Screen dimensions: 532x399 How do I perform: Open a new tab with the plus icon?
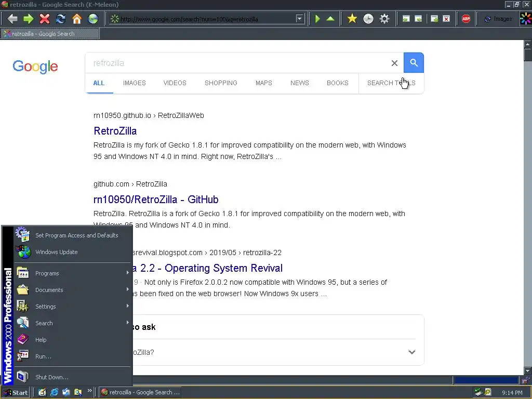pos(434,19)
